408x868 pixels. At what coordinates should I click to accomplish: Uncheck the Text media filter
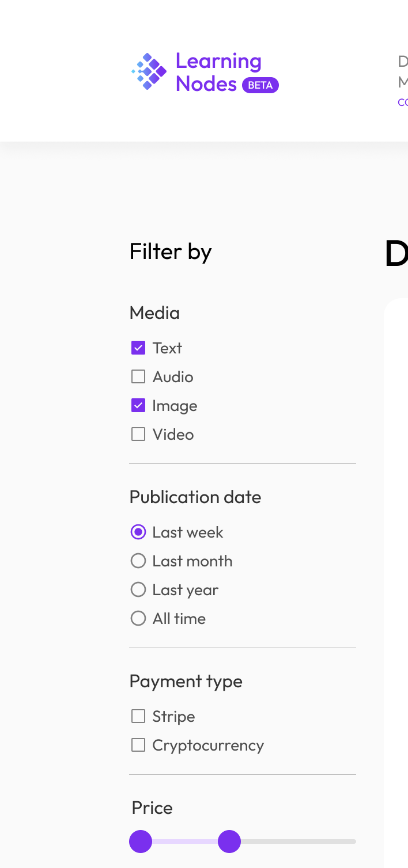coord(138,348)
